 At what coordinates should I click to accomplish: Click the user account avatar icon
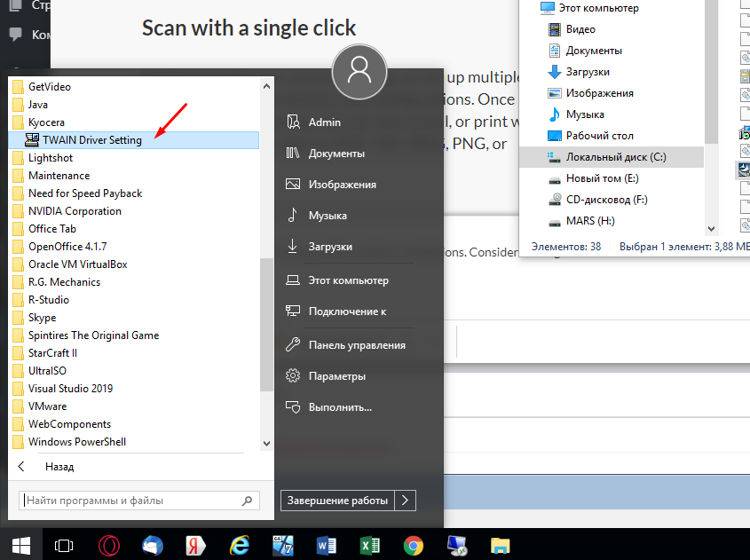pos(359,70)
